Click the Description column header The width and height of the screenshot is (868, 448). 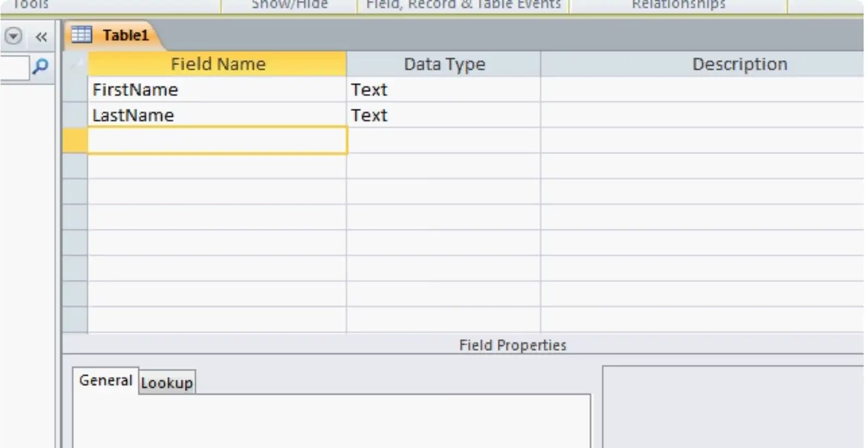pos(738,64)
